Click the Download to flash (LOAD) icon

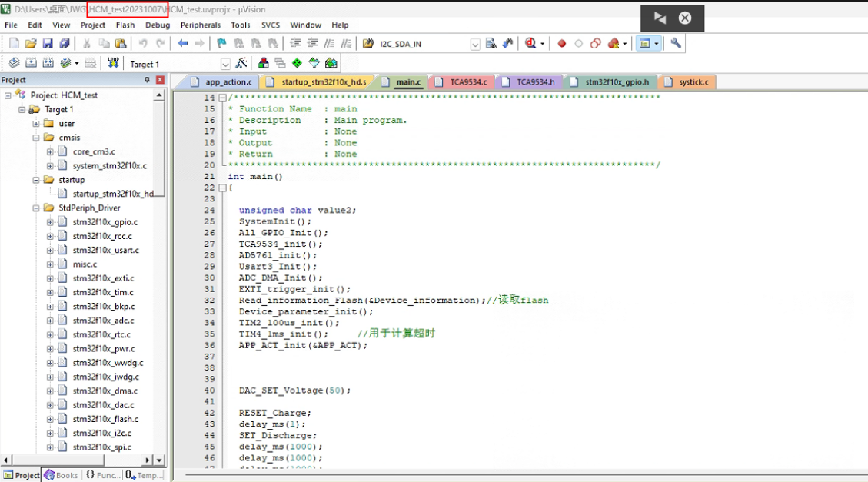113,63
